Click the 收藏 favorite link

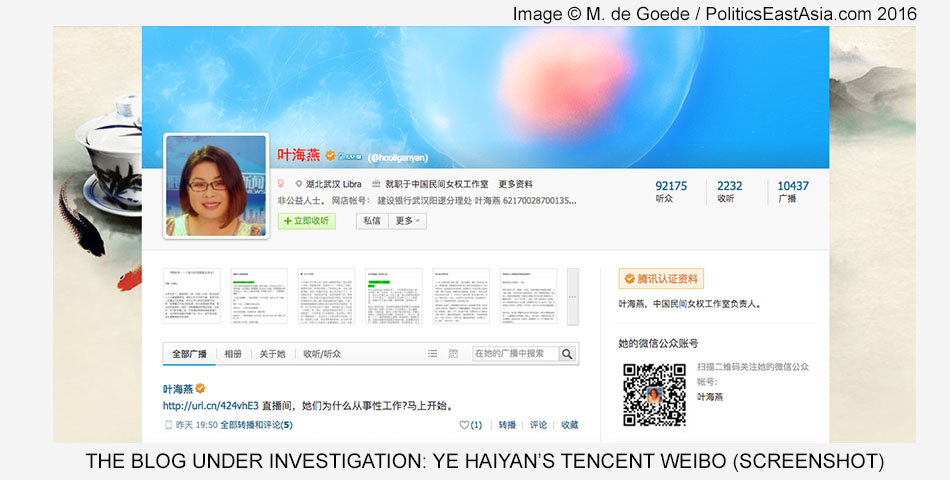tap(570, 425)
